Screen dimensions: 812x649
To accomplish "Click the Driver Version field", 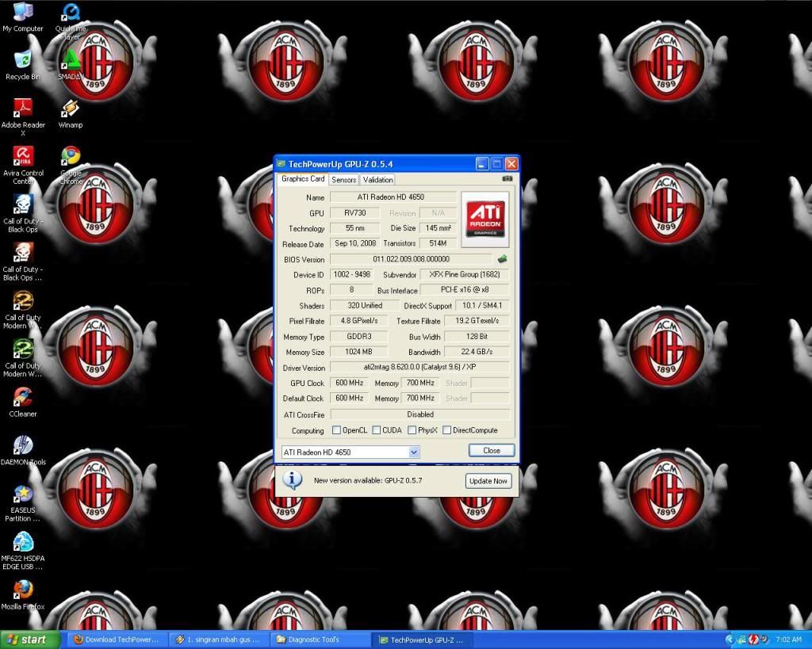I will coord(419,367).
